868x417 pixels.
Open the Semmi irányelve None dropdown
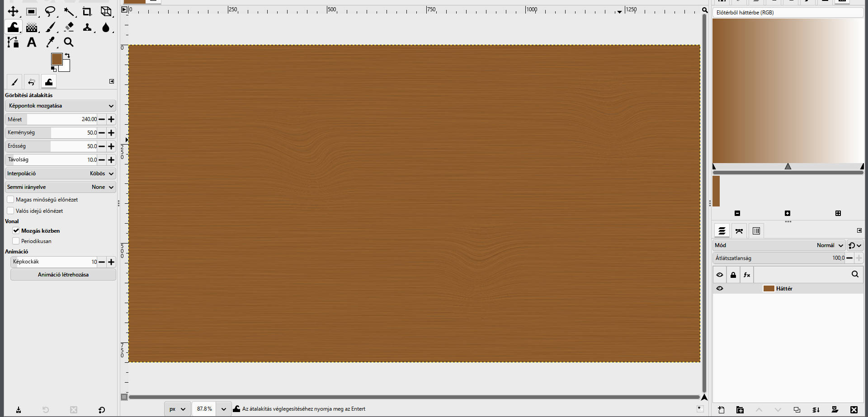point(61,187)
